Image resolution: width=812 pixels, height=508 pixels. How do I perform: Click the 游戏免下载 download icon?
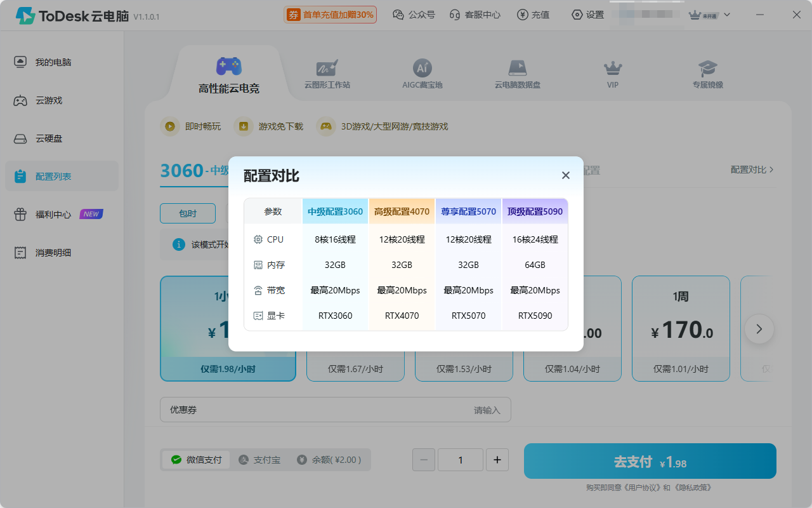click(x=243, y=126)
